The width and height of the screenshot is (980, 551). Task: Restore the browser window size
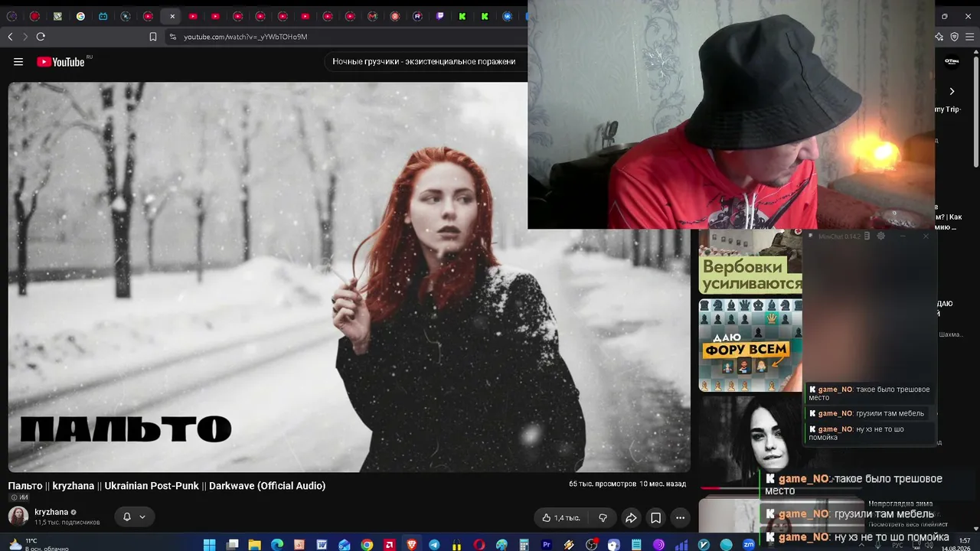944,16
